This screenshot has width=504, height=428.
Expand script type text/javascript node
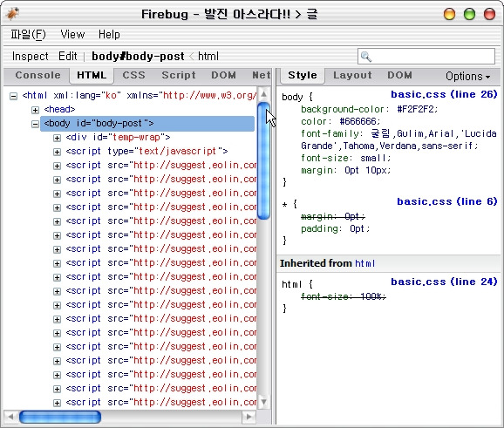[x=57, y=152]
